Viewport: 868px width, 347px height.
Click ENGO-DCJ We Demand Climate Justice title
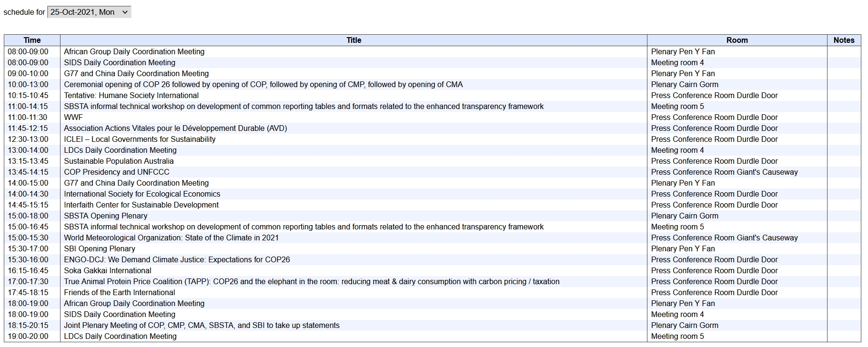[x=177, y=259]
